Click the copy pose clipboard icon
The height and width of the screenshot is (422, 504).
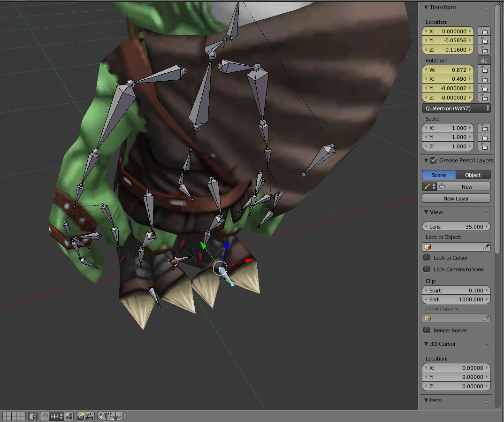pyautogui.click(x=102, y=416)
